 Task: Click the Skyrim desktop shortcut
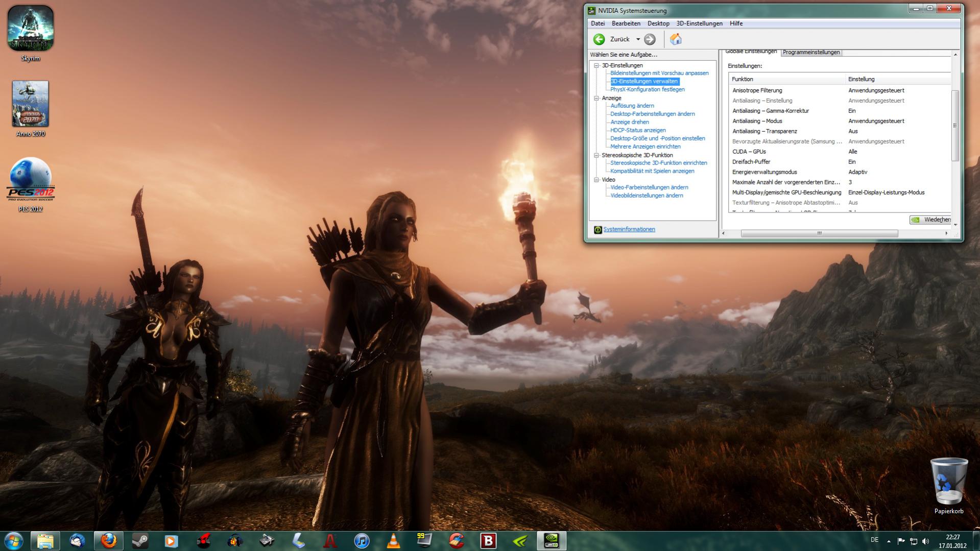click(30, 34)
